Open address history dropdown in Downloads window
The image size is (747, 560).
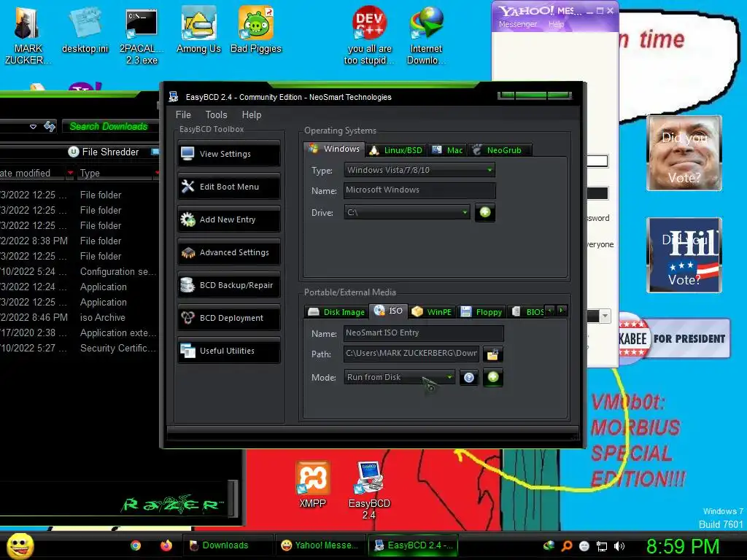(33, 127)
